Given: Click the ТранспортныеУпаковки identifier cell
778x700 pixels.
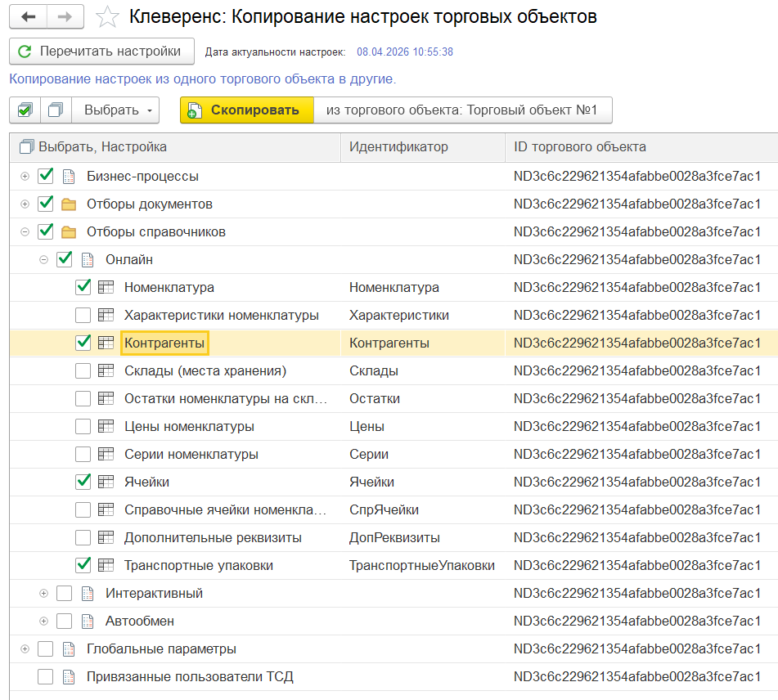Looking at the screenshot, I should tap(422, 565).
